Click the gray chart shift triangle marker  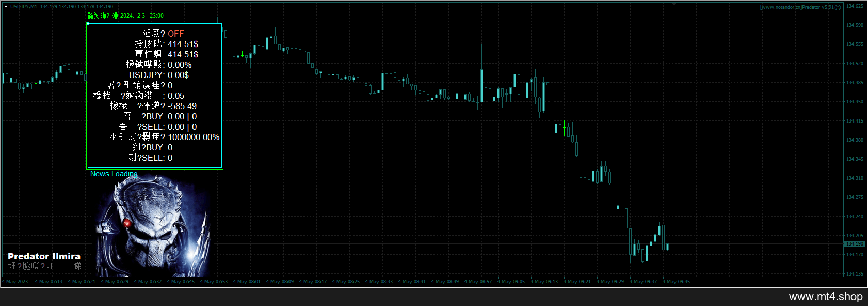pyautogui.click(x=674, y=4)
